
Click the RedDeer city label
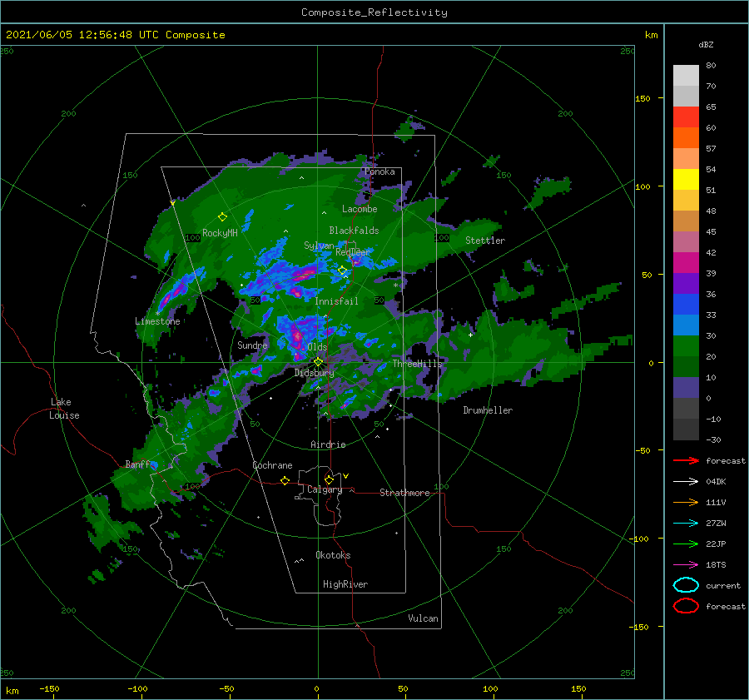coord(353,252)
